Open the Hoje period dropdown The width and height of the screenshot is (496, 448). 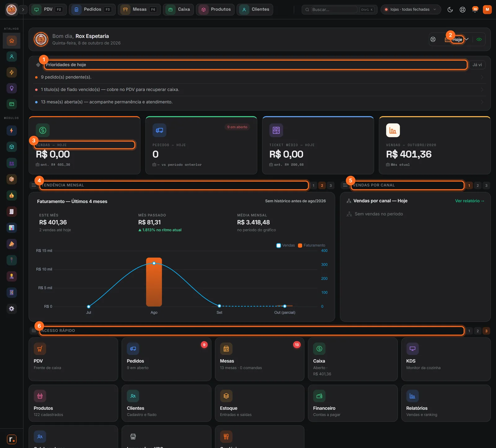[457, 39]
